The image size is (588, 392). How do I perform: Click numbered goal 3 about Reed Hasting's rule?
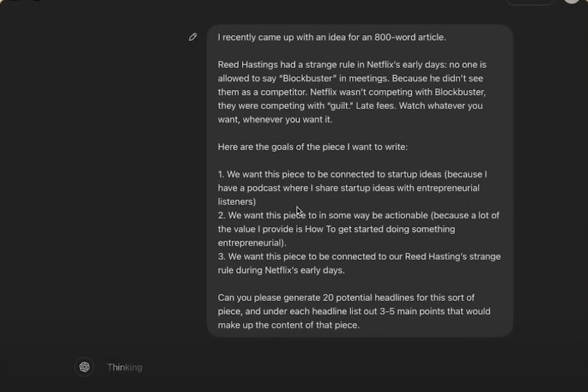(x=359, y=263)
